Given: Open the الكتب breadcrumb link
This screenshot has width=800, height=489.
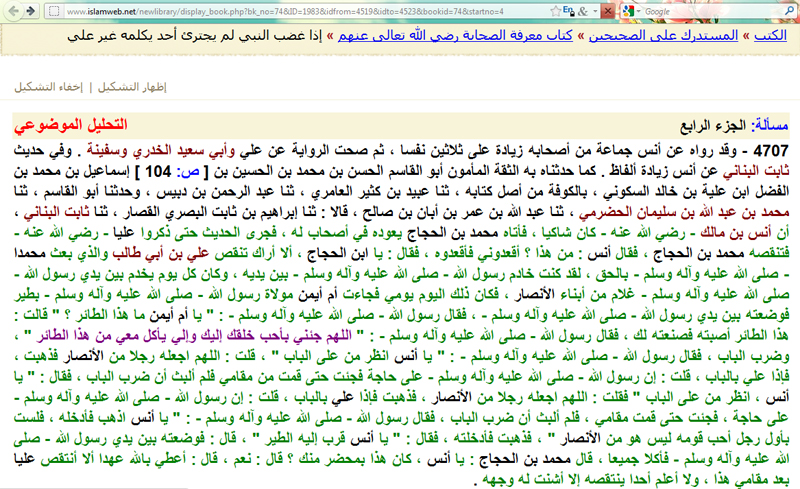Looking at the screenshot, I should click(770, 35).
